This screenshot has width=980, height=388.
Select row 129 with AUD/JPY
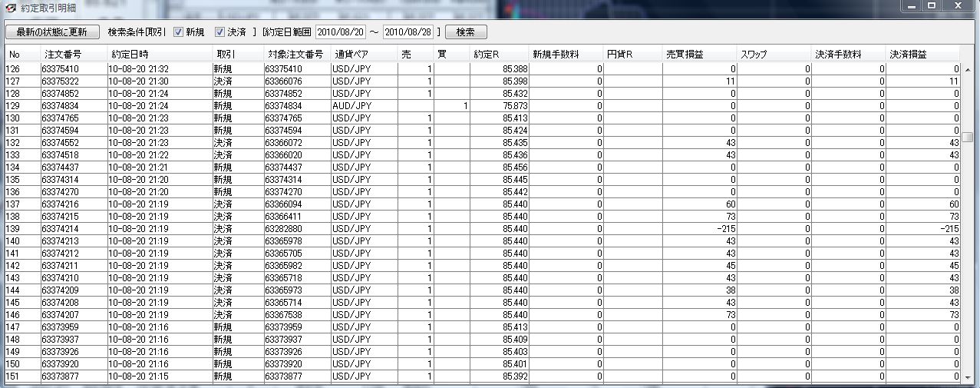click(x=483, y=105)
